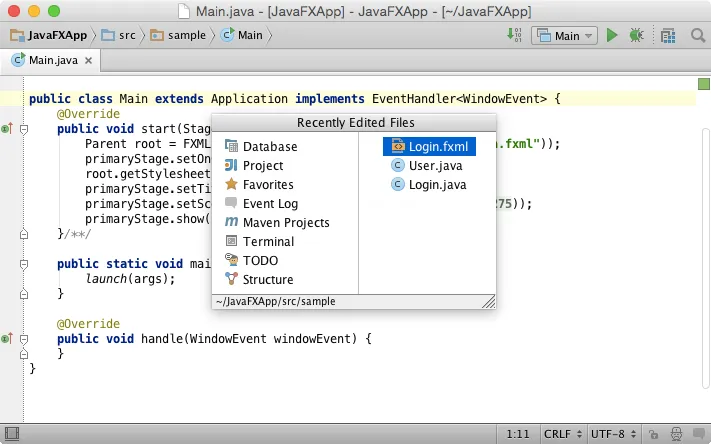
Task: Open Terminal from the popup list
Action: 285,242
